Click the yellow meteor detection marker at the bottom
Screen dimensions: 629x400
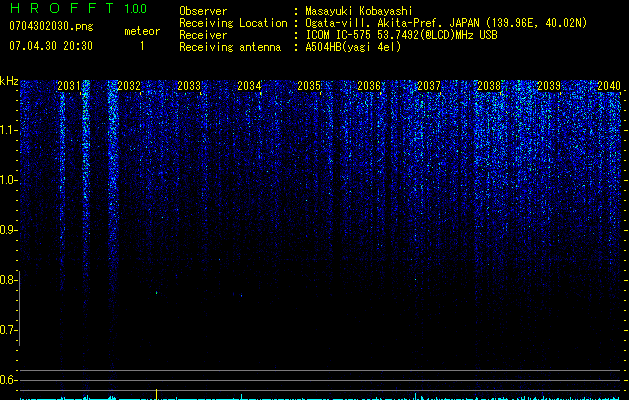point(156,394)
